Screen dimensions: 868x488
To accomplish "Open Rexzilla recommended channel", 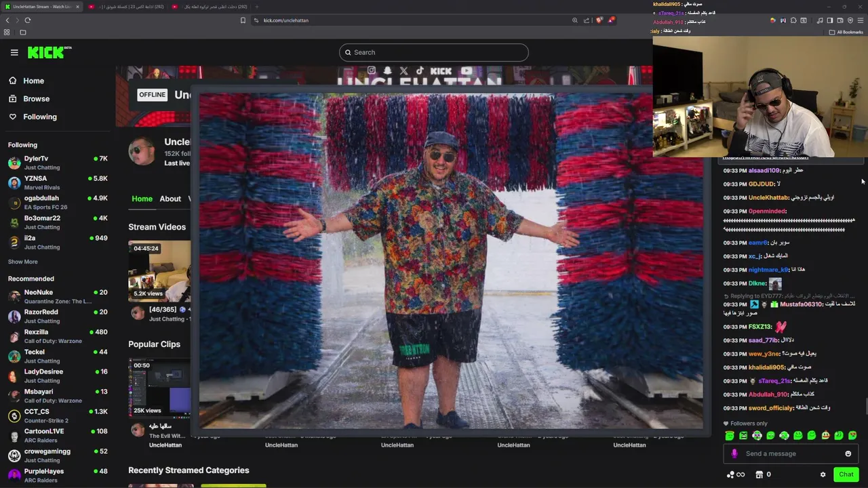I will (58, 336).
